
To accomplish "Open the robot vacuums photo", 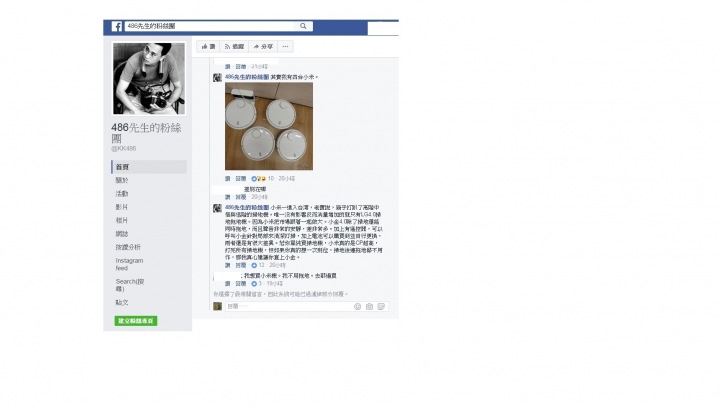I will point(269,126).
